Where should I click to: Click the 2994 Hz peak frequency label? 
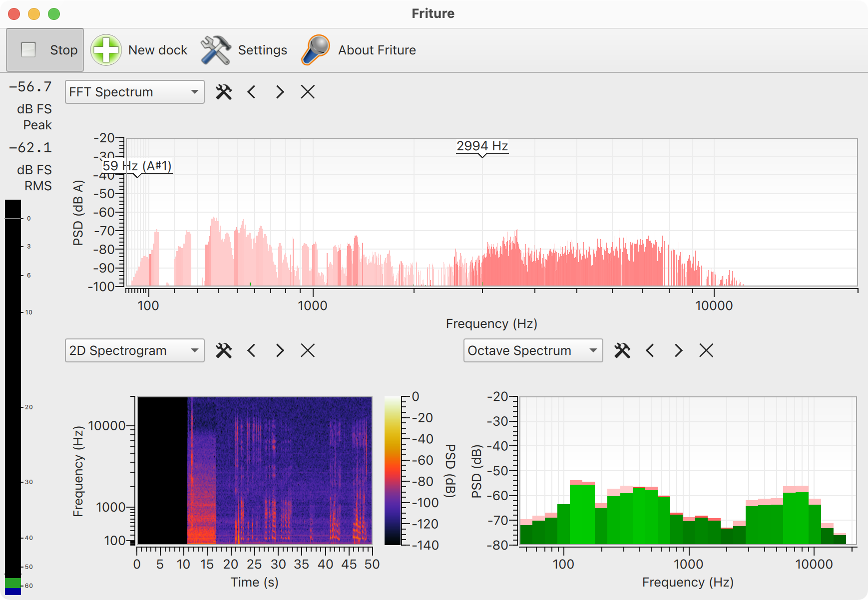point(482,146)
